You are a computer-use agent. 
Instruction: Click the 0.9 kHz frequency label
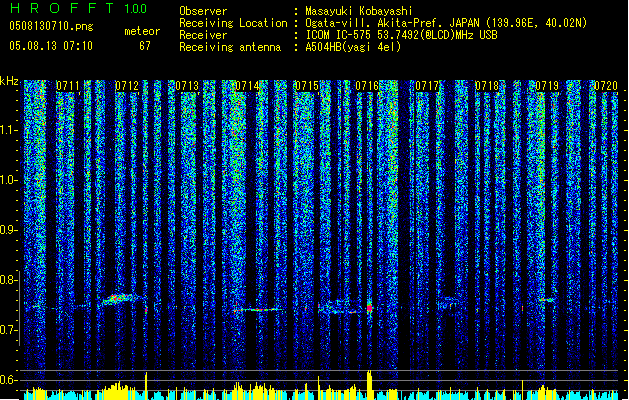coord(8,230)
